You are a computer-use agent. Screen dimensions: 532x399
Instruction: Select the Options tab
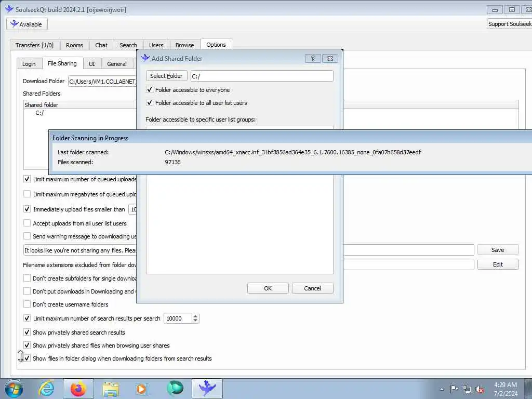216,45
